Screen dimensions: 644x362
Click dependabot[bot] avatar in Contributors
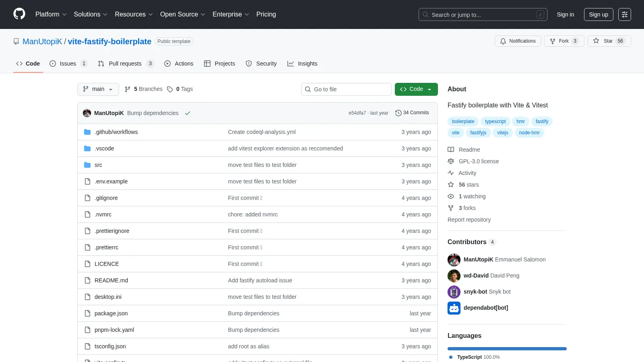tap(454, 308)
